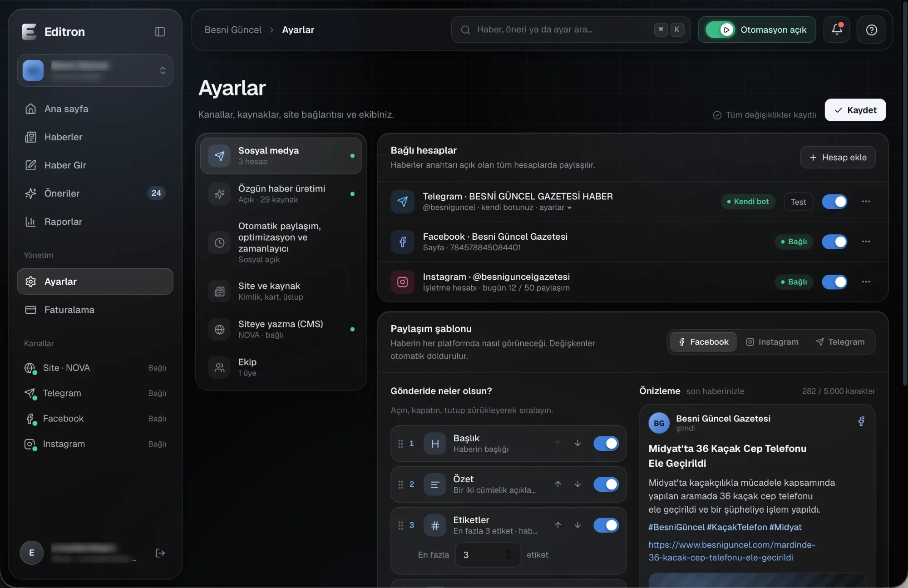Open more options for Instagram account
This screenshot has height=588, width=908.
tap(866, 282)
